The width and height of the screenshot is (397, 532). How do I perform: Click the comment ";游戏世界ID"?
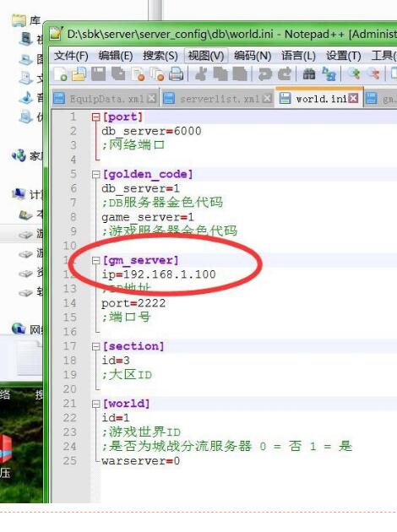tap(141, 432)
